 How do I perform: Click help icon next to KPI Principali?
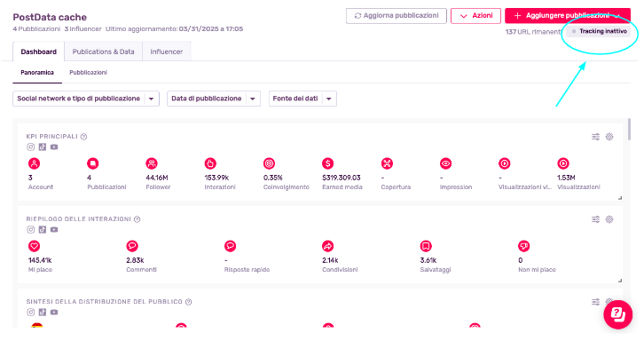(x=83, y=137)
